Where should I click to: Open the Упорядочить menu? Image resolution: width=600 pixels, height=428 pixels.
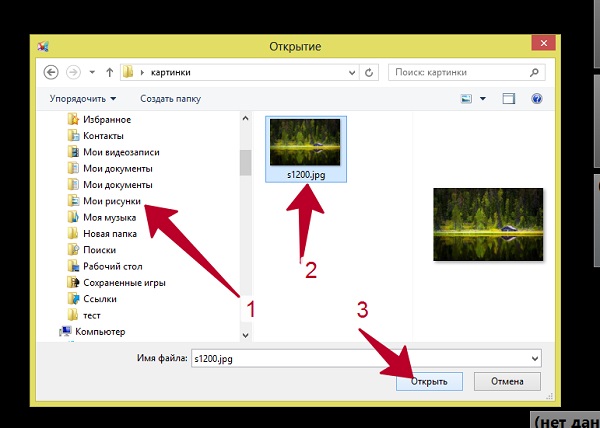tap(83, 99)
